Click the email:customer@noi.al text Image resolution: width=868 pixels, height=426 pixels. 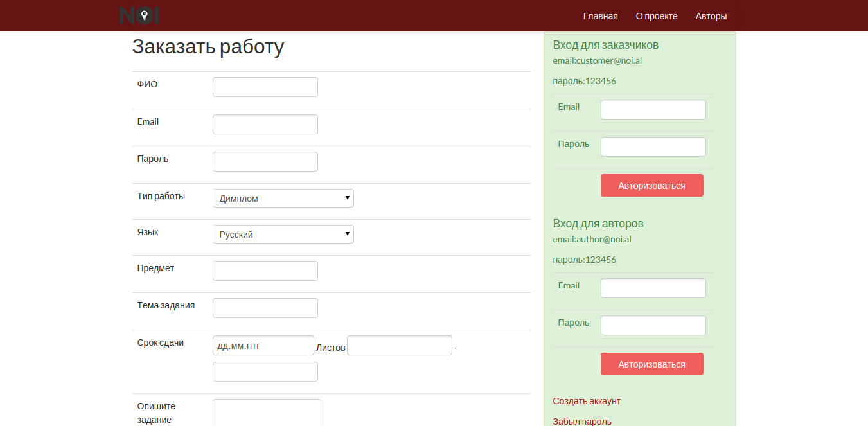tap(598, 61)
